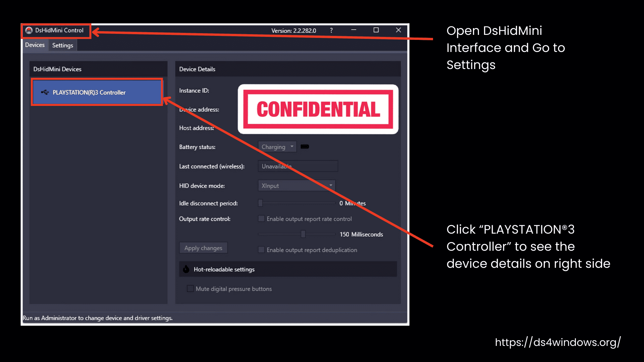
Task: Close the DsHidMini Control window
Action: pos(398,30)
